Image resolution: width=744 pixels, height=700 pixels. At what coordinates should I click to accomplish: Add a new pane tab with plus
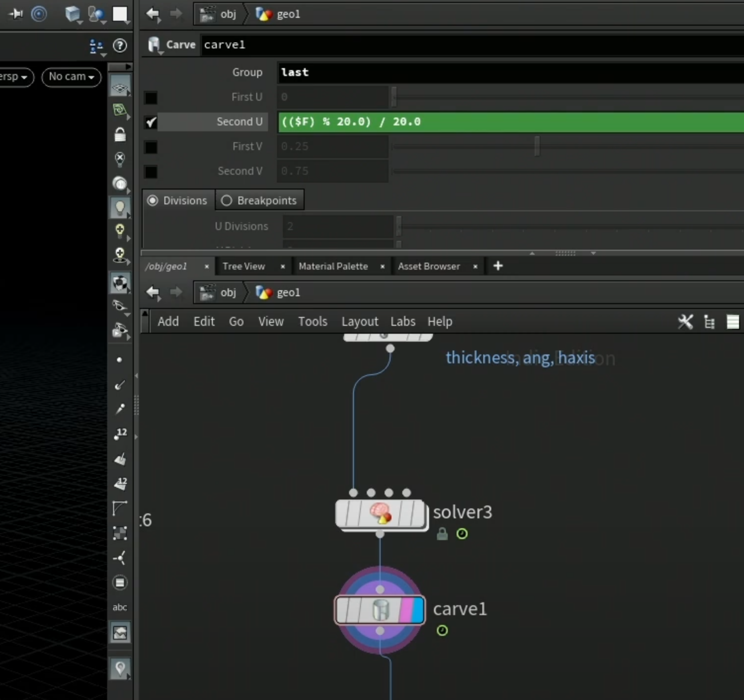498,266
